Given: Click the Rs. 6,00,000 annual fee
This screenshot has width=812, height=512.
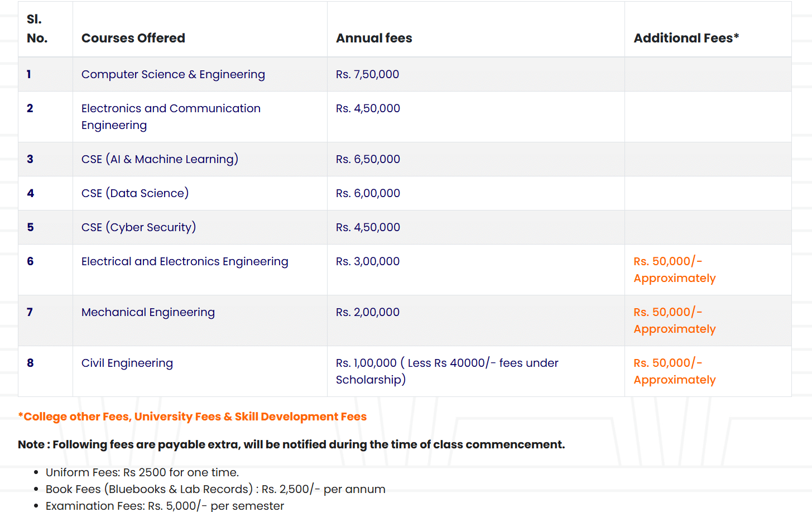Looking at the screenshot, I should [x=368, y=193].
